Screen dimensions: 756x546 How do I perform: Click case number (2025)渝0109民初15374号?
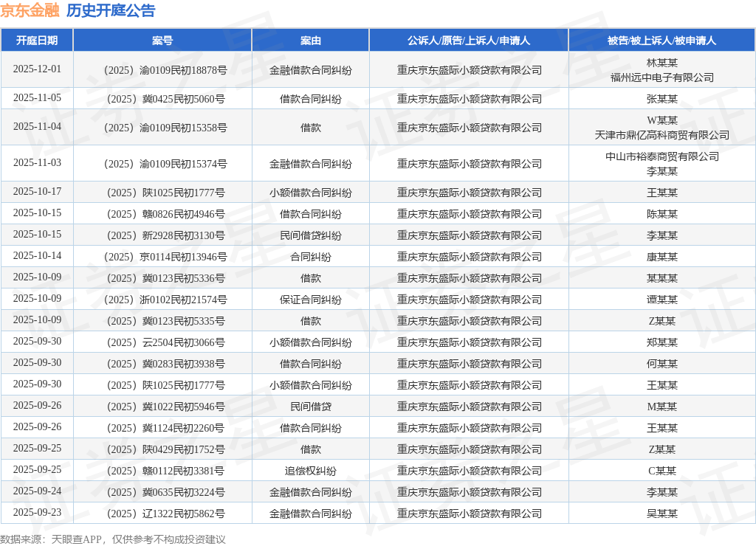point(165,164)
